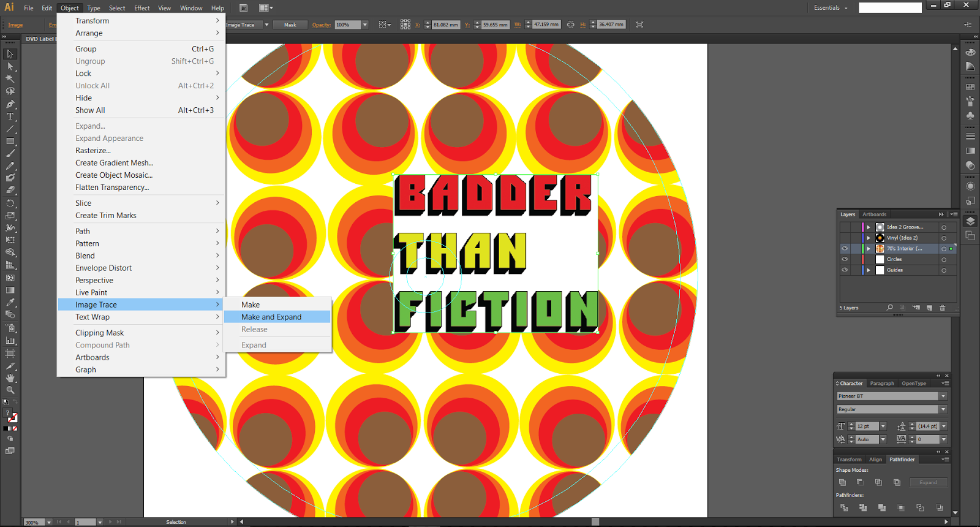
Task: Click the Unite shape mode icon in Pathfinder
Action: 842,482
